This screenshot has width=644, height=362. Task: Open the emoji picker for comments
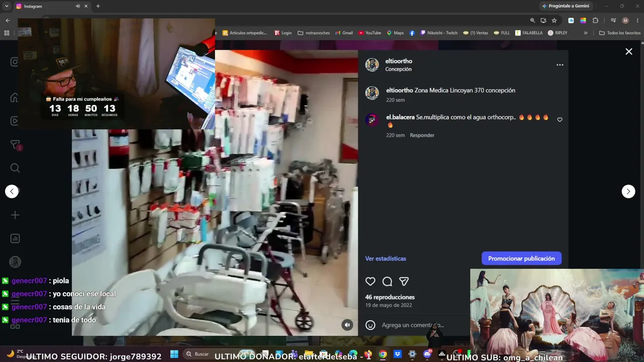[370, 325]
